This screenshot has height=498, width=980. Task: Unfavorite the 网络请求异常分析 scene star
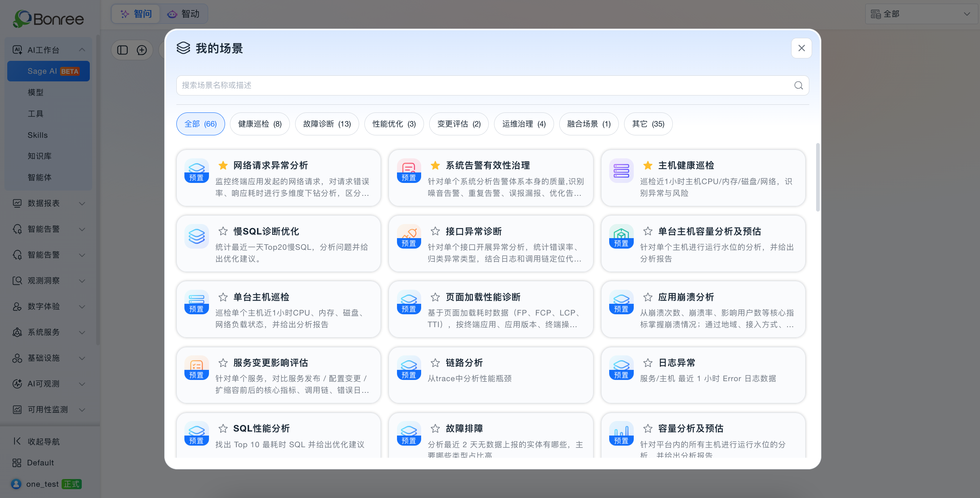tap(223, 165)
